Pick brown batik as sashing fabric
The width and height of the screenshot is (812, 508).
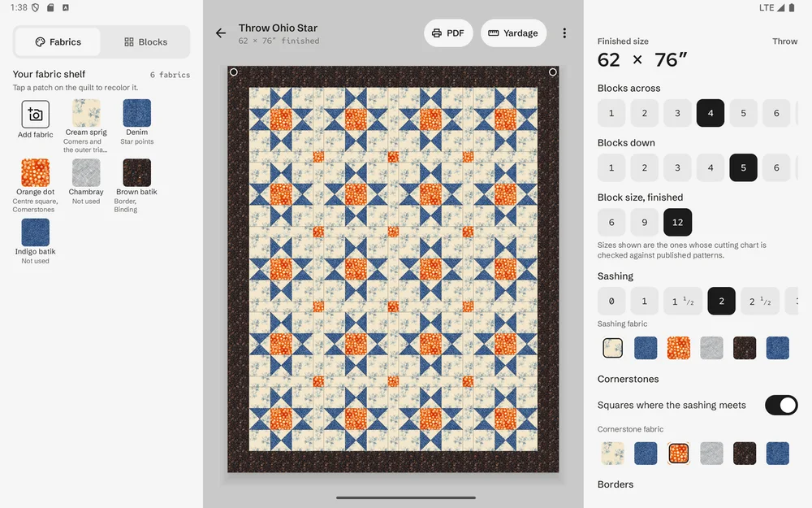coord(745,348)
